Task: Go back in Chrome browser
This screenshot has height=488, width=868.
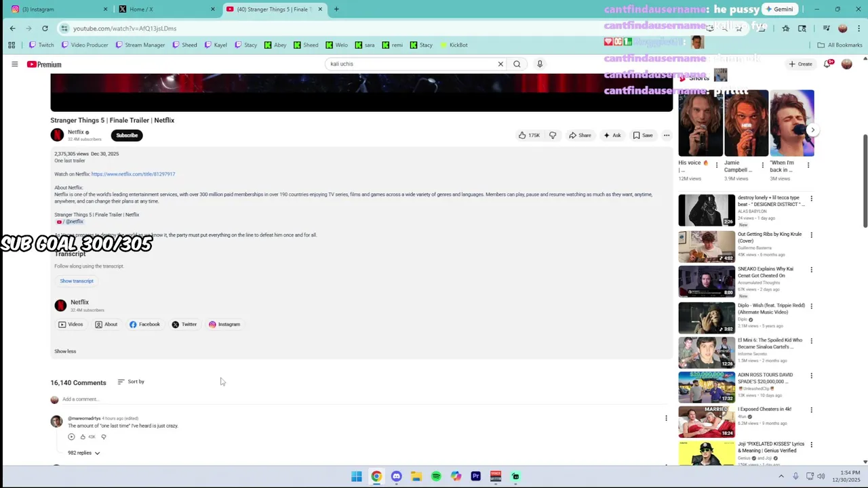Action: pyautogui.click(x=12, y=28)
